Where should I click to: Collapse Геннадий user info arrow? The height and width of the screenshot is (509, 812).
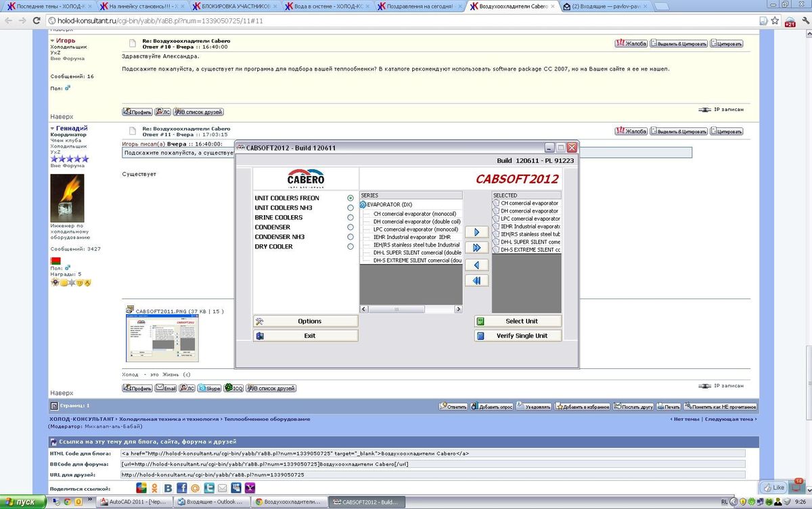[53, 129]
